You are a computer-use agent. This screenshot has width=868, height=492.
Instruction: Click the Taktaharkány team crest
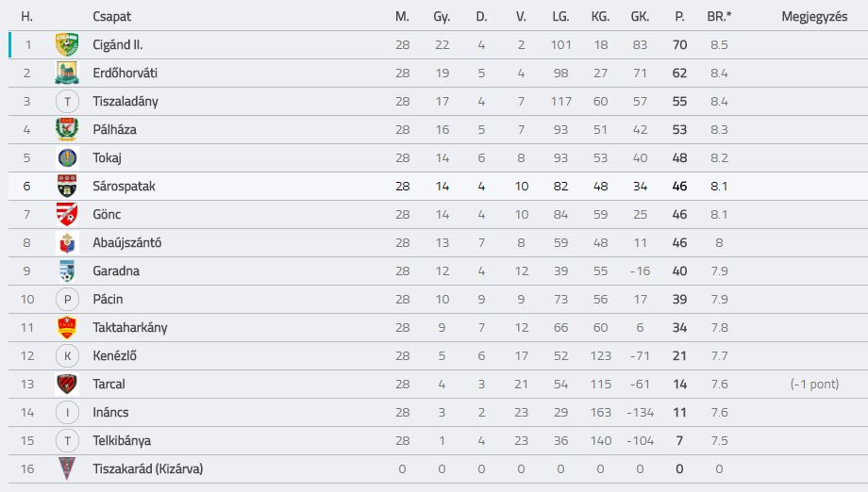coord(67,327)
